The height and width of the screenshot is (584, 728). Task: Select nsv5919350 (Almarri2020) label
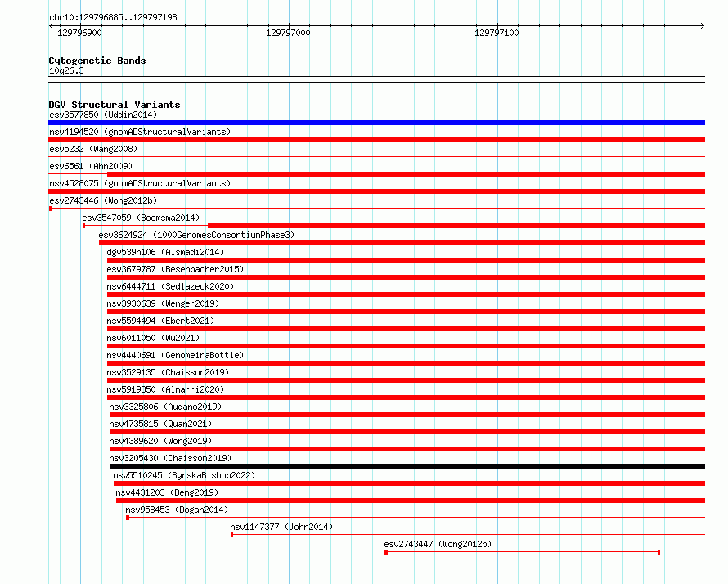[165, 389]
